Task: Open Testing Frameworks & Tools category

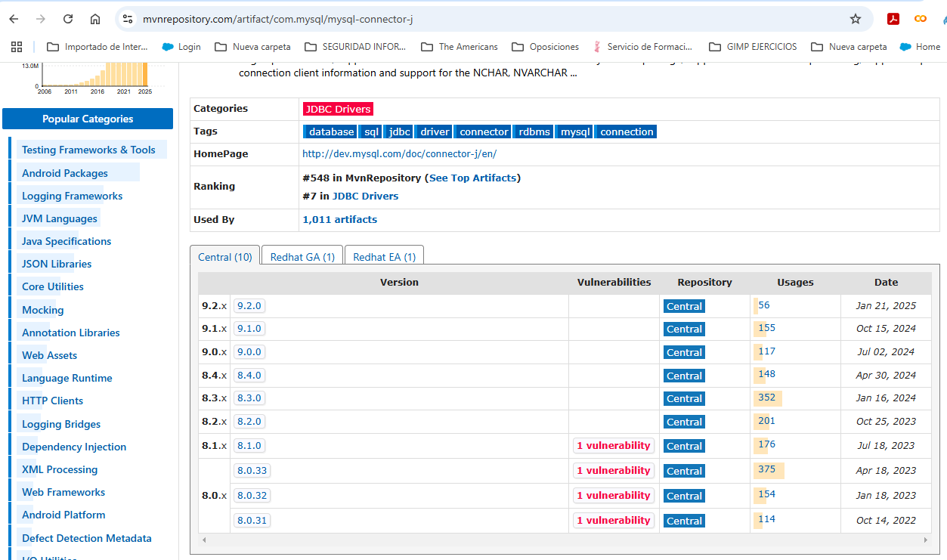Action: tap(88, 150)
